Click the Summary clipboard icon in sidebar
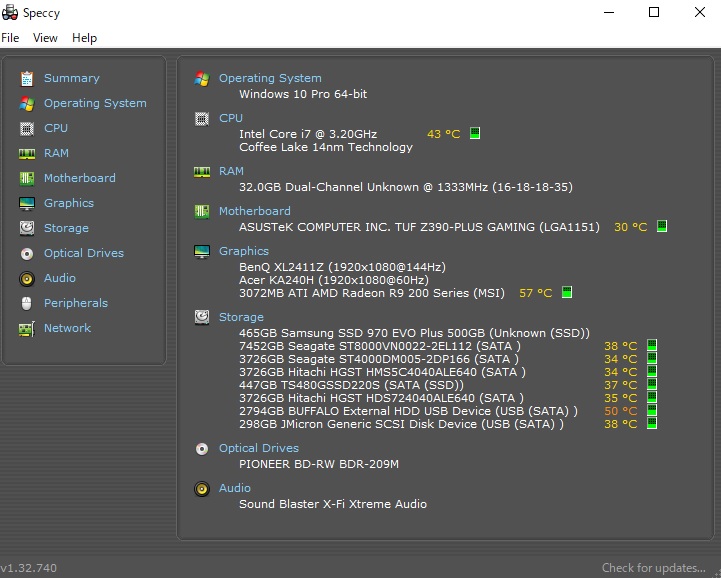 [27, 79]
